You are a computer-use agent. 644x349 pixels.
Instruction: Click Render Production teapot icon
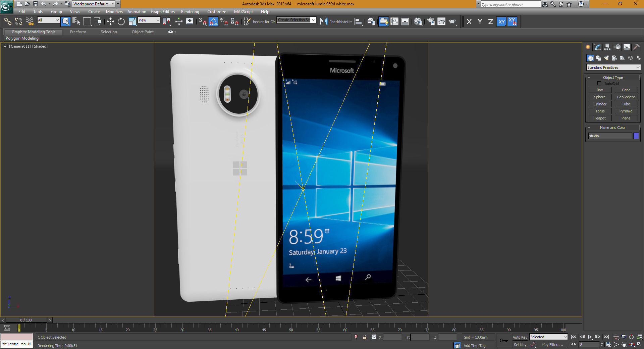click(x=452, y=21)
